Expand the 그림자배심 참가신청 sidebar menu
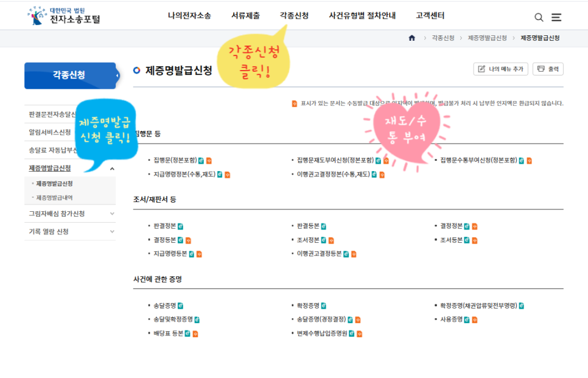The height and width of the screenshot is (378, 588). coord(112,214)
